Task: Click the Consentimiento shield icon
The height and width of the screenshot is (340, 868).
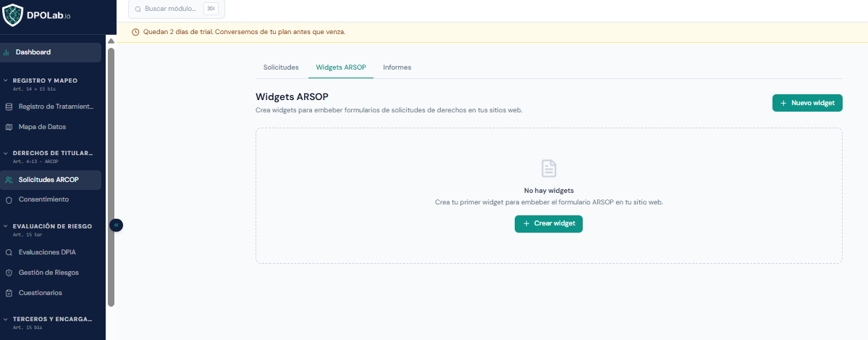Action: (8, 199)
